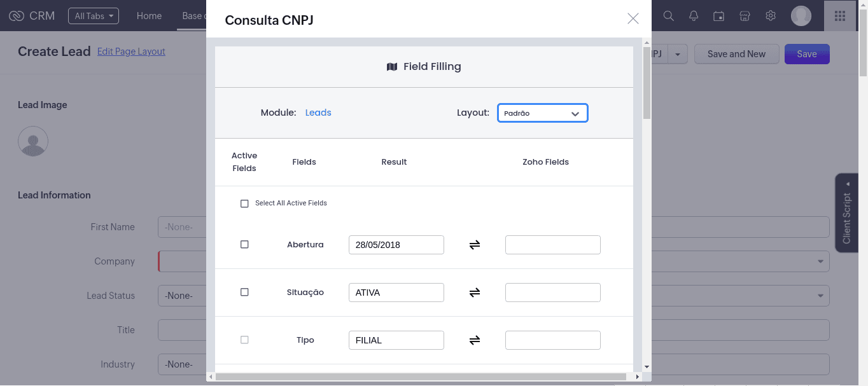Expand the Client Script side panel
This screenshot has height=386, width=868.
pos(846,213)
